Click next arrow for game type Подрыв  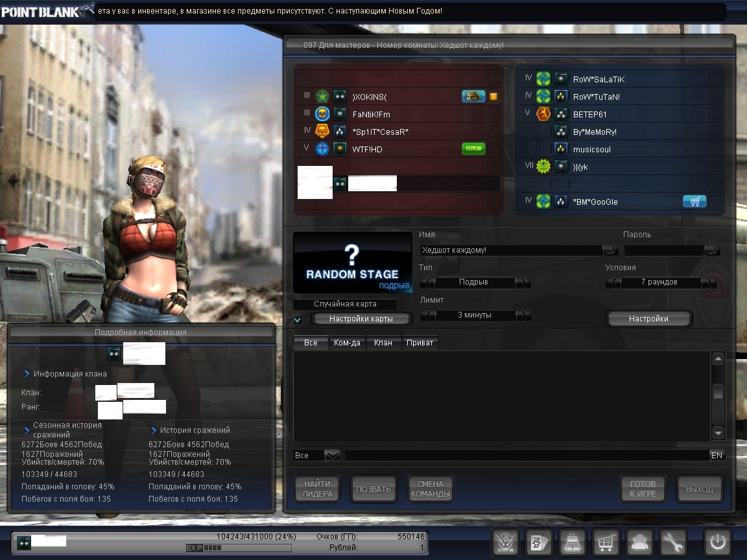click(x=523, y=283)
